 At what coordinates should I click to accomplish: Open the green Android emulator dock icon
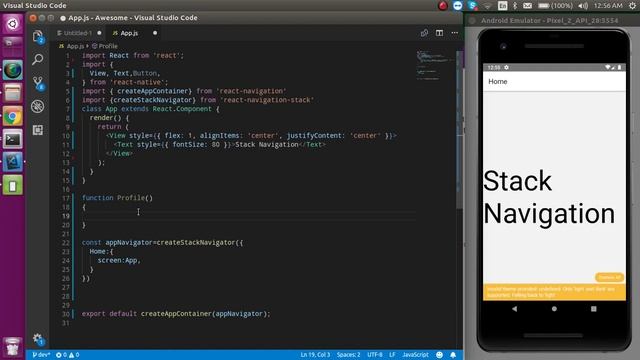(13, 186)
